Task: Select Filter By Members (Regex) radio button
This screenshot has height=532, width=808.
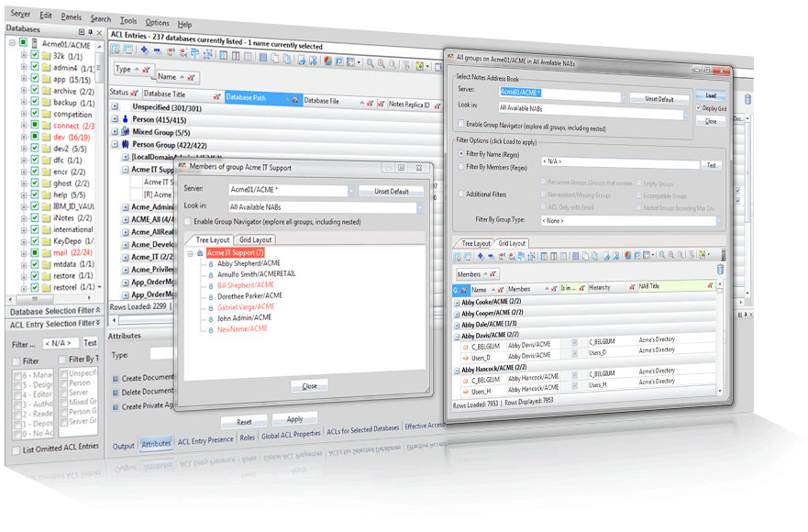Action: [x=461, y=167]
